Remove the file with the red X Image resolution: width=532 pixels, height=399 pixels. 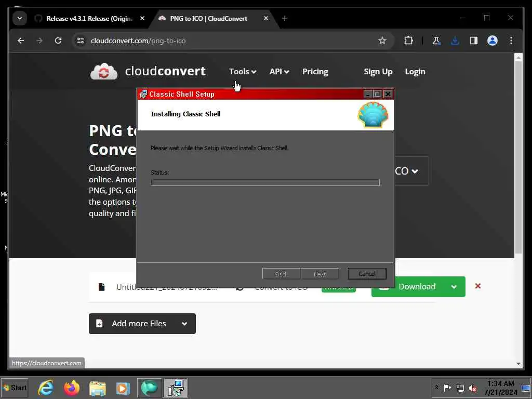click(x=478, y=286)
